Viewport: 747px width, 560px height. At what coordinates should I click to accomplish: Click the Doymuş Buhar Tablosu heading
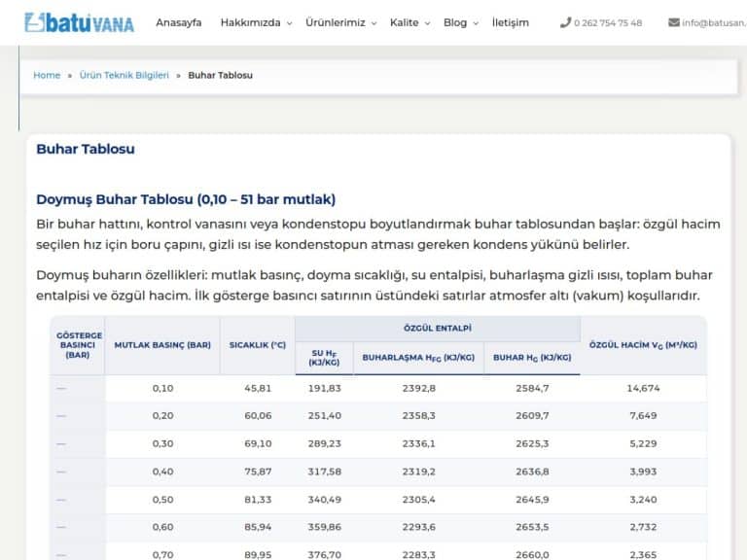click(186, 199)
